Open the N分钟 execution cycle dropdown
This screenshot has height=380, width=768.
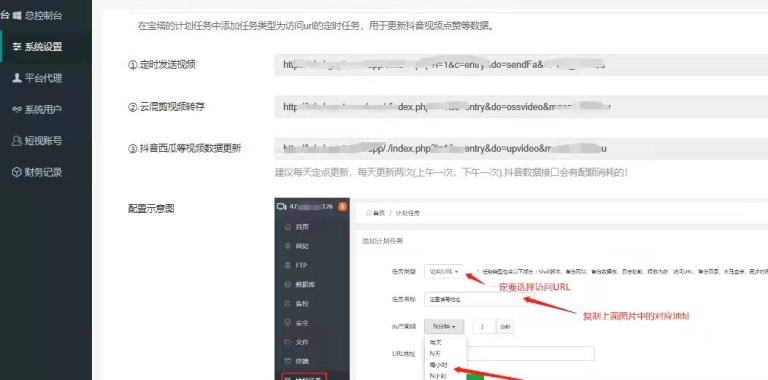(444, 326)
